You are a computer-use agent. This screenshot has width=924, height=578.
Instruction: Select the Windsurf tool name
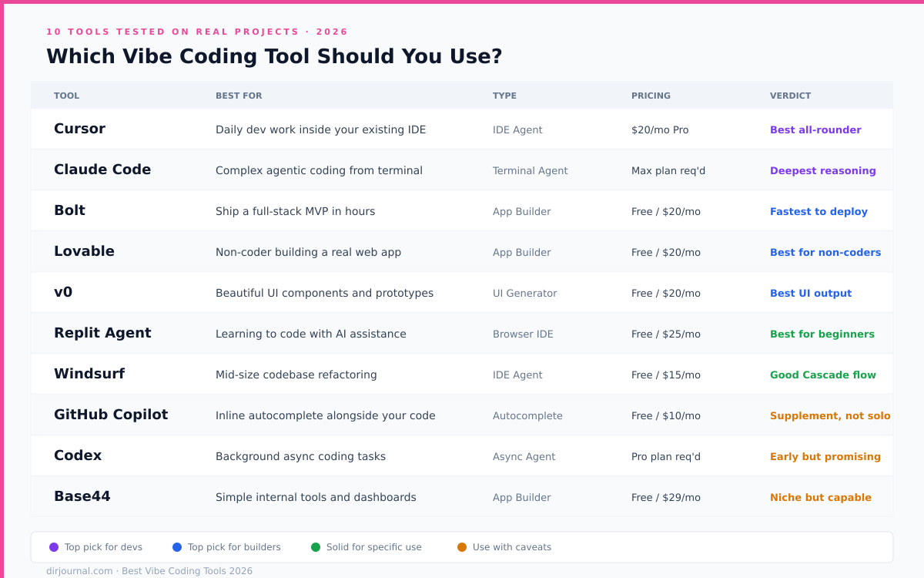click(89, 374)
